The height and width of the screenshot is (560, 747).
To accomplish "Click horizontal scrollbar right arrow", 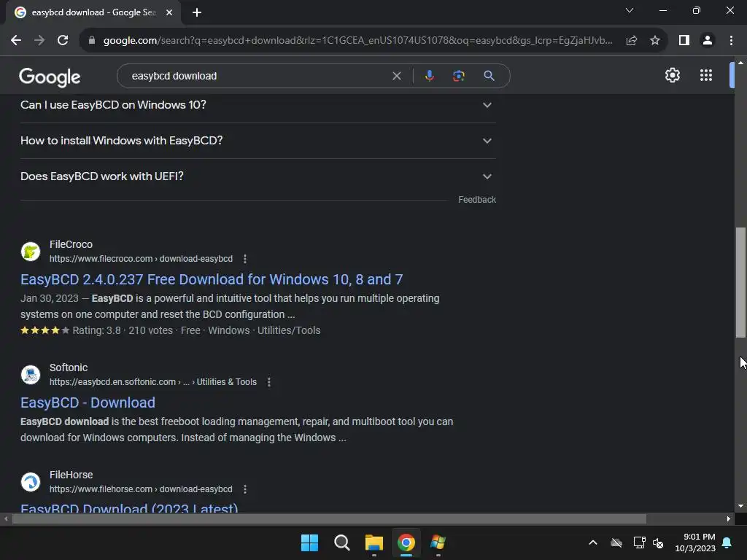I will [x=729, y=518].
